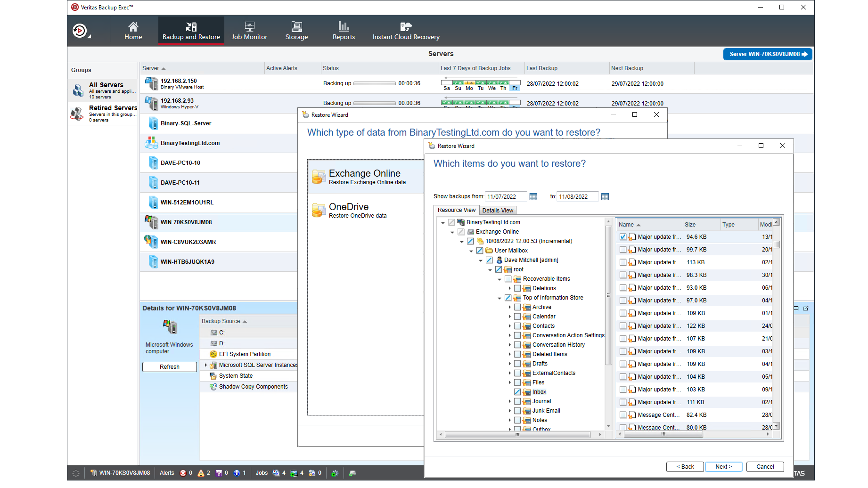
Task: Open Instant Cloud Recovery
Action: tap(406, 30)
